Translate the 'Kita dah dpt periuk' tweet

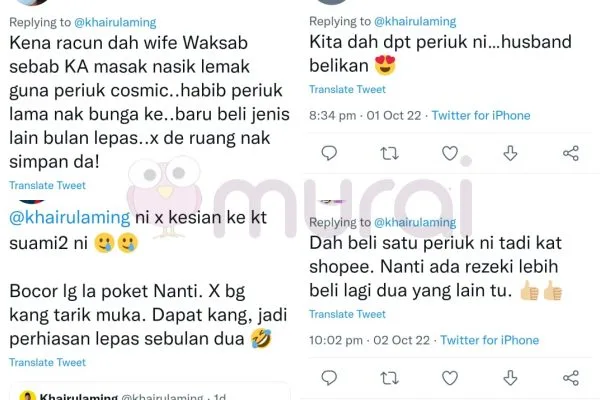[347, 89]
